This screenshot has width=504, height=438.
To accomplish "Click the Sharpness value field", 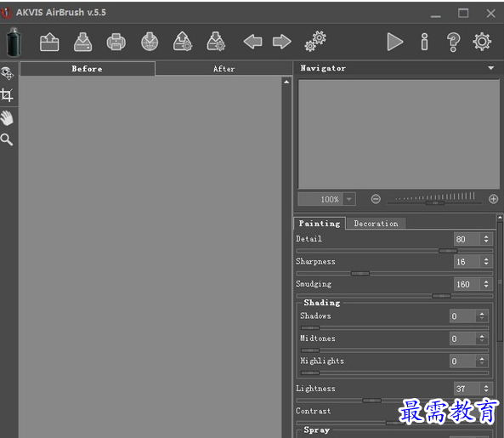I will (467, 262).
